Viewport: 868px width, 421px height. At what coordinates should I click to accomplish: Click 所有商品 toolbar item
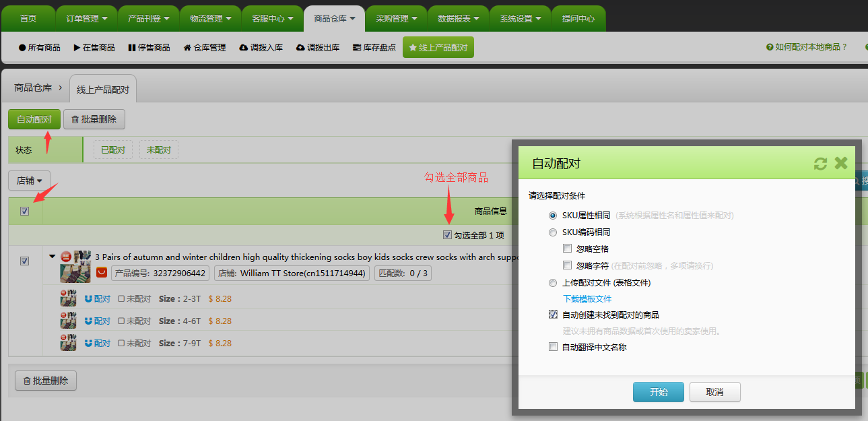(x=40, y=47)
